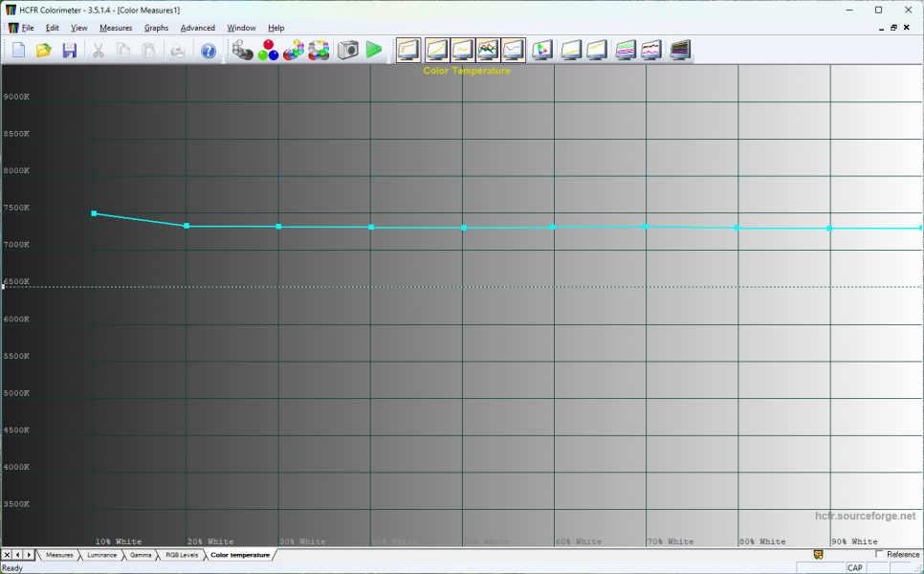The height and width of the screenshot is (574, 924).
Task: Click the blue Help question mark icon
Action: point(209,50)
